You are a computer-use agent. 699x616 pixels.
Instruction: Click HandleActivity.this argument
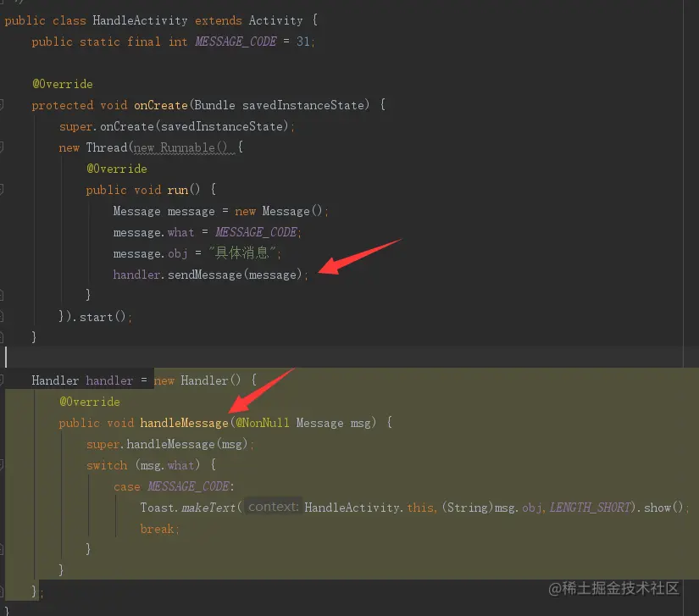click(x=369, y=508)
